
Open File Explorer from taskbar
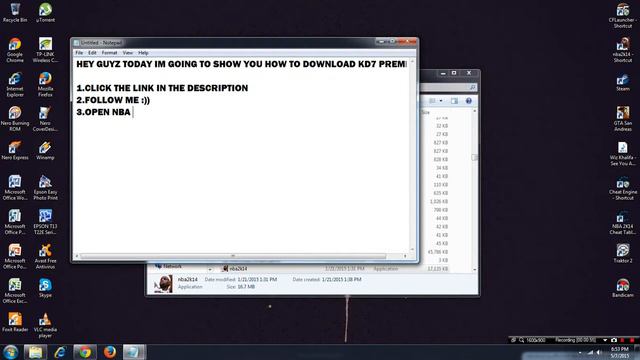(x=35, y=352)
